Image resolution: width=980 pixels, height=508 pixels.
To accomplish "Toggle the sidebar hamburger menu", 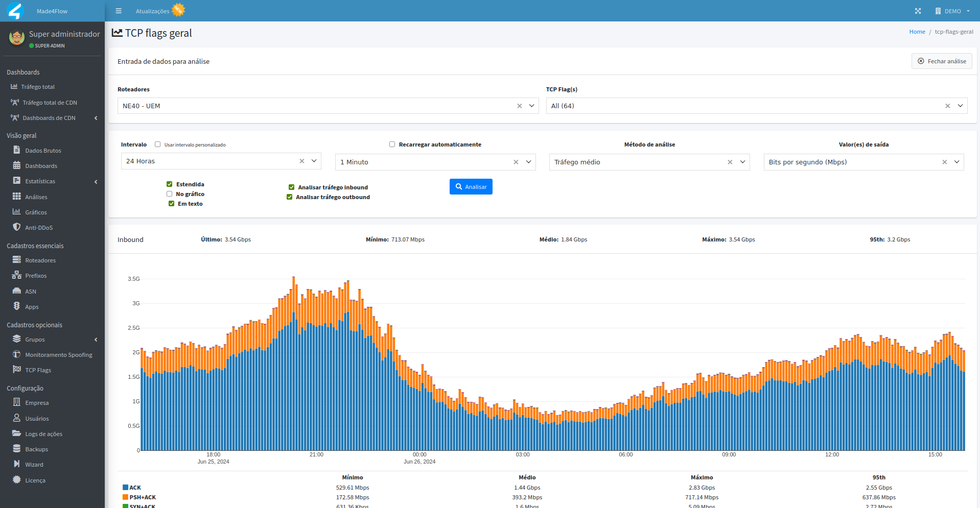I will 119,11.
